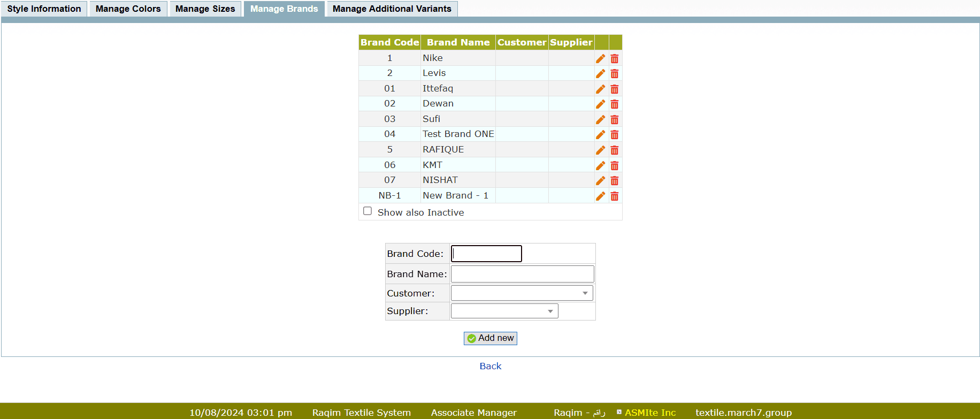Delete the RAFIQUE brand

click(x=615, y=150)
